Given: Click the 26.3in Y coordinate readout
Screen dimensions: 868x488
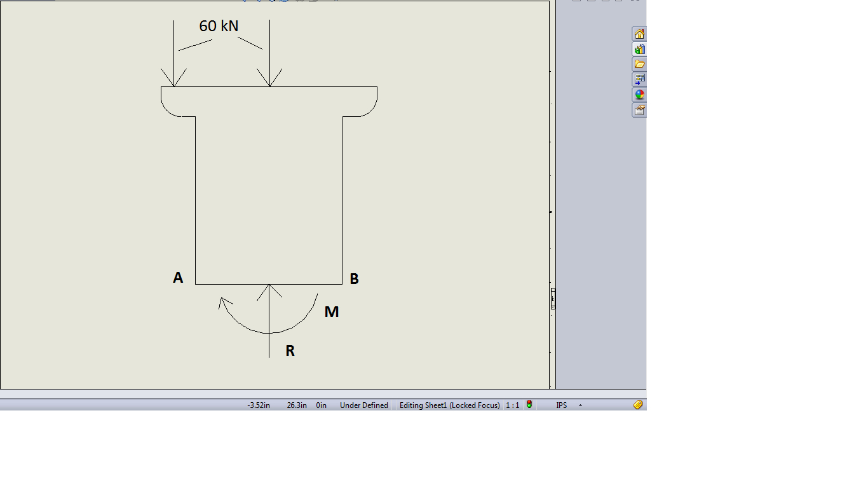Looking at the screenshot, I should pyautogui.click(x=297, y=405).
